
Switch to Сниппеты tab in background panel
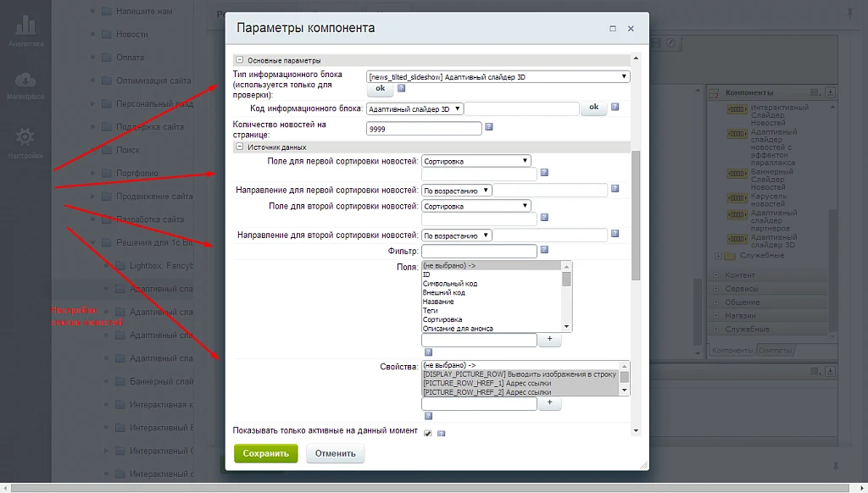[x=775, y=350]
